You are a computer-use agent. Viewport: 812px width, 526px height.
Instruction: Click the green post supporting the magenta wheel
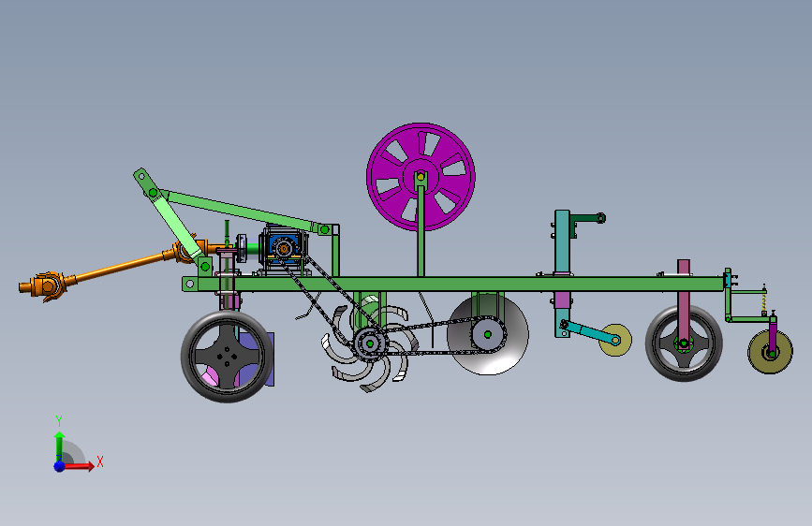pyautogui.click(x=421, y=230)
